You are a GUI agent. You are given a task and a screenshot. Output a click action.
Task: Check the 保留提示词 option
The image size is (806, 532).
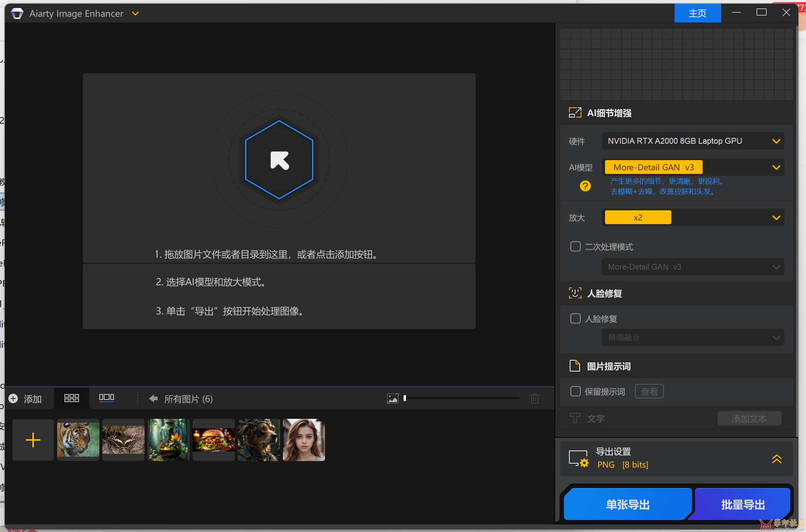coord(576,392)
